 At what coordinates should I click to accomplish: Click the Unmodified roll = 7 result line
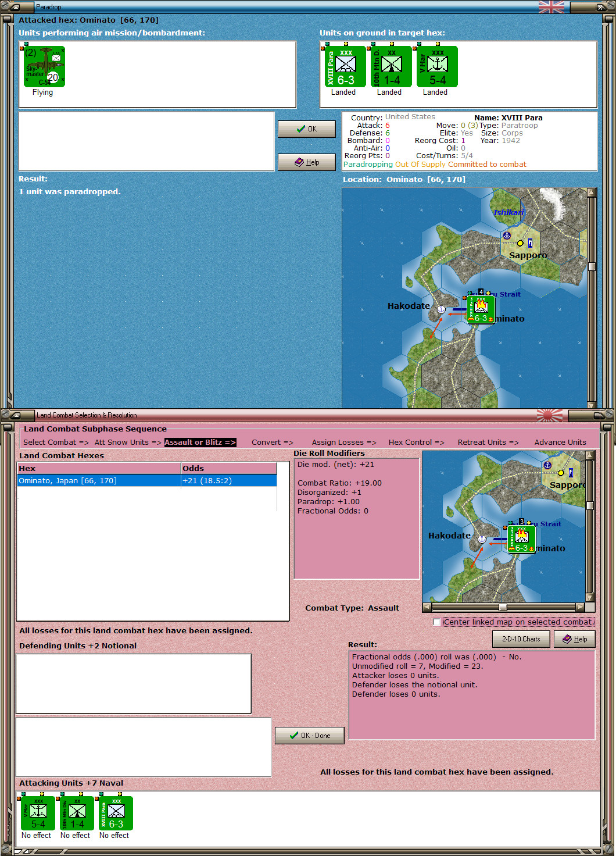tap(417, 666)
